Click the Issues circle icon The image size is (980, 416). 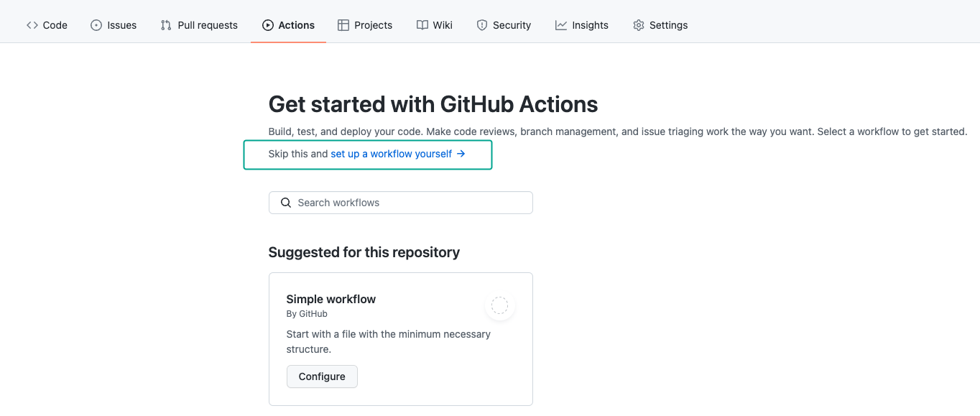(96, 25)
